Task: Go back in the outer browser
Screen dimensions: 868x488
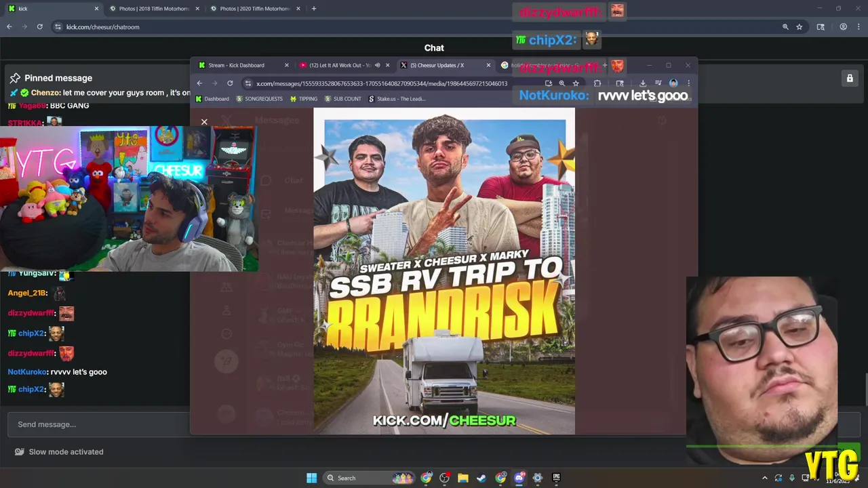Action: 9,27
